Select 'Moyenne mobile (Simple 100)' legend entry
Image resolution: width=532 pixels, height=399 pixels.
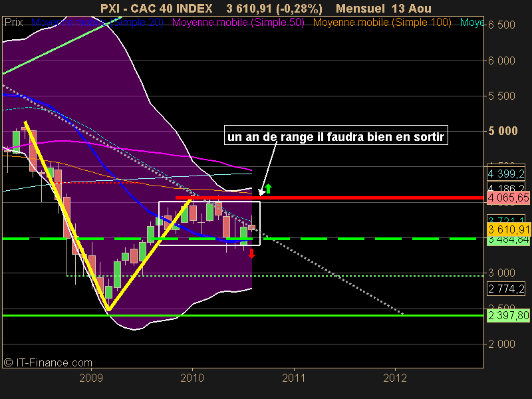click(x=382, y=23)
